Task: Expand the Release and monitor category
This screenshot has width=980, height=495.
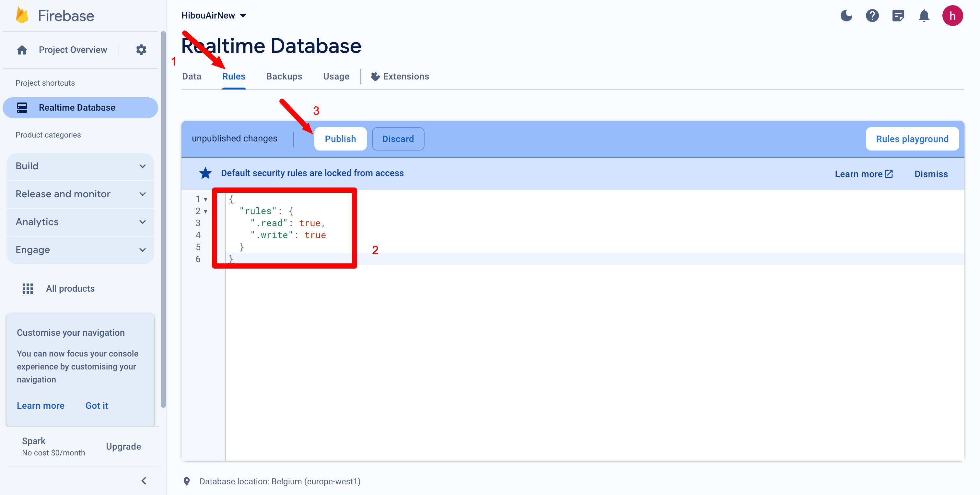Action: coord(80,194)
